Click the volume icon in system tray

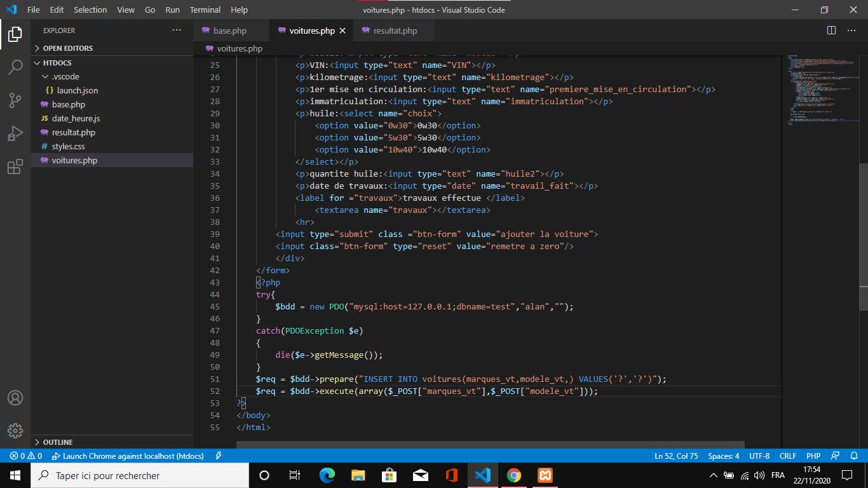[x=759, y=475]
